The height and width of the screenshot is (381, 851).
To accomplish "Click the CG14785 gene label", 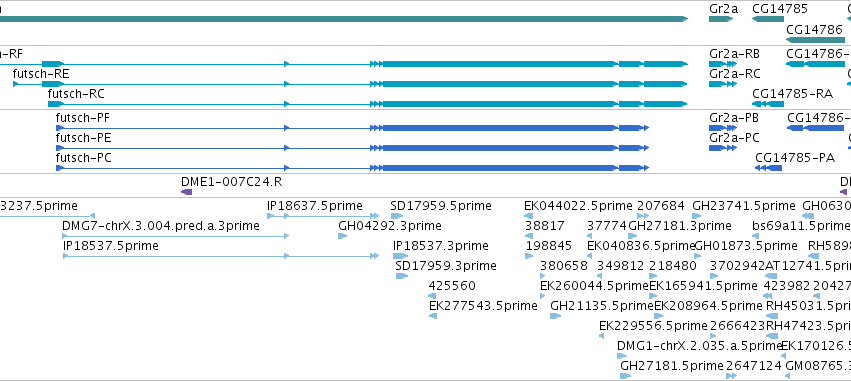I will 780,9.
